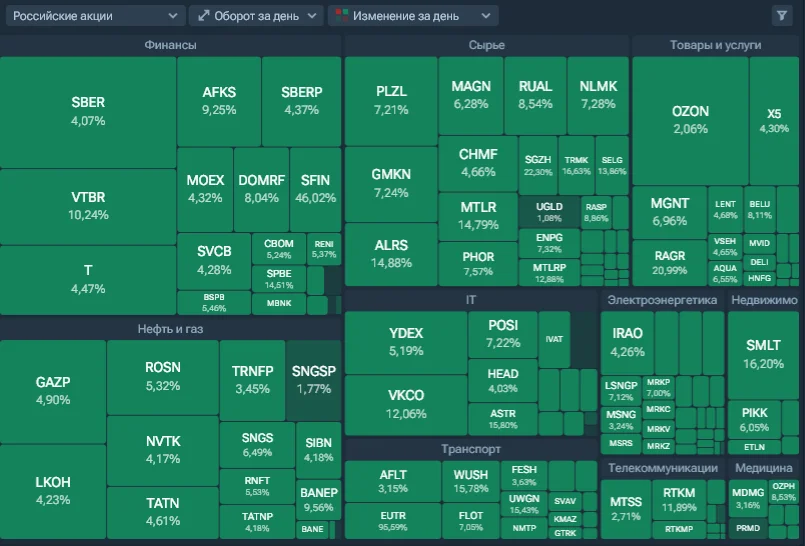Select the WUSH 15,78% tile
Image resolution: width=805 pixels, height=546 pixels.
(x=471, y=481)
